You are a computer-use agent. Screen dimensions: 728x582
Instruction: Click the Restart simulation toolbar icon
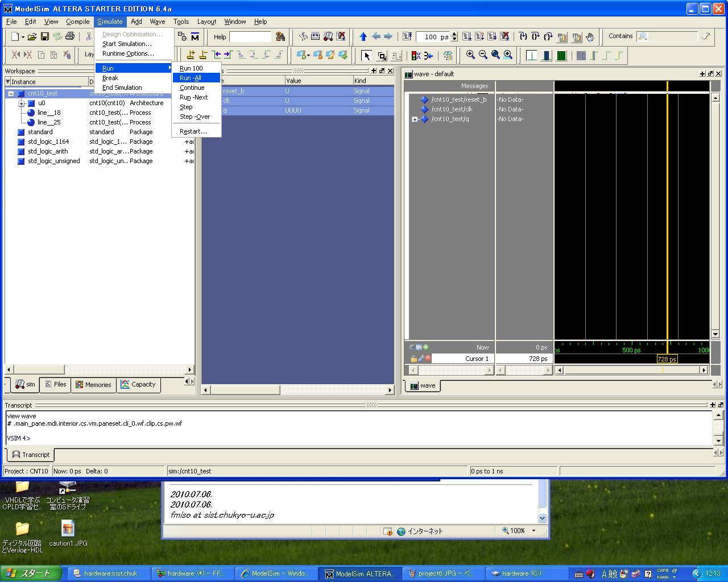pyautogui.click(x=407, y=37)
